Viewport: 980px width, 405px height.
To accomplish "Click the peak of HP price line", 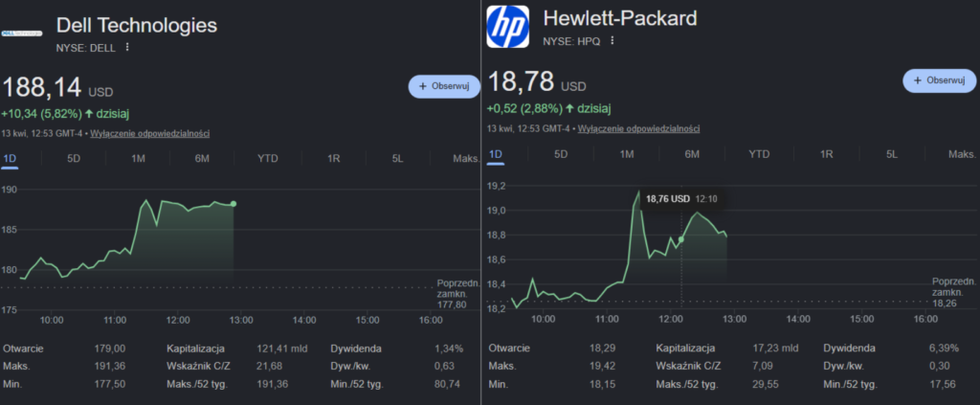I will [638, 191].
